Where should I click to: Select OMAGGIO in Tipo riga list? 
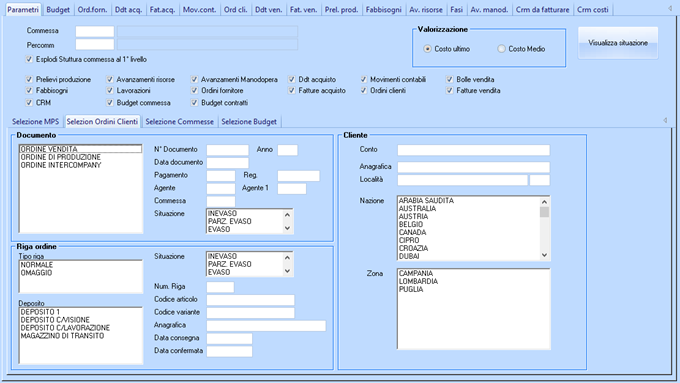(x=81, y=273)
